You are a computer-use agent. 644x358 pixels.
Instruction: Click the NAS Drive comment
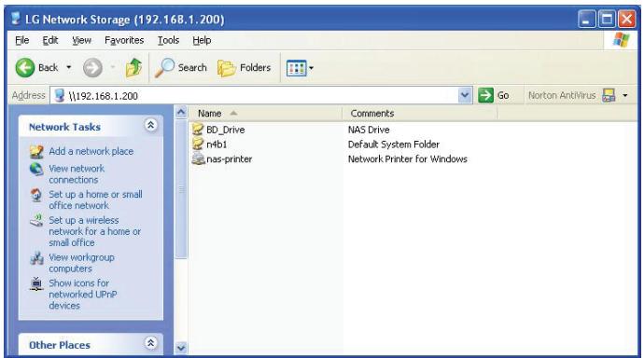tap(369, 130)
